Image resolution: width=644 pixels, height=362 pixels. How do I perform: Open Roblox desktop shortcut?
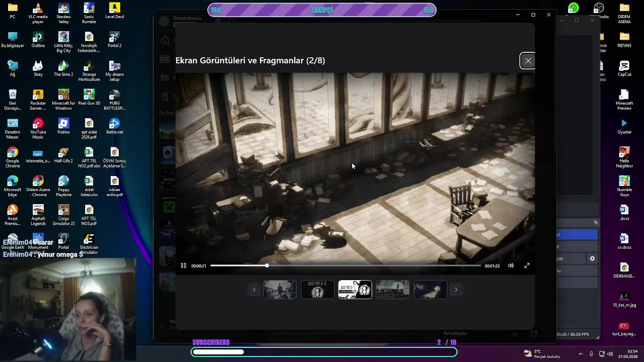[x=63, y=126]
